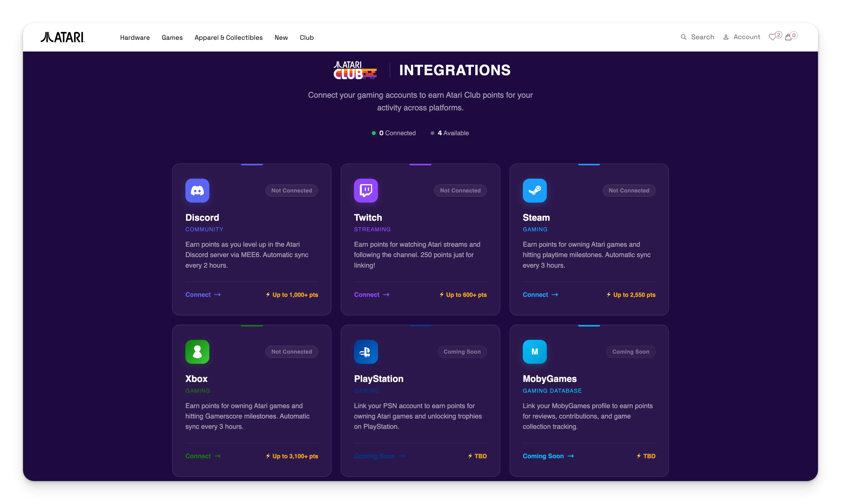This screenshot has width=841, height=504.
Task: Connect the Steam account
Action: point(540,295)
